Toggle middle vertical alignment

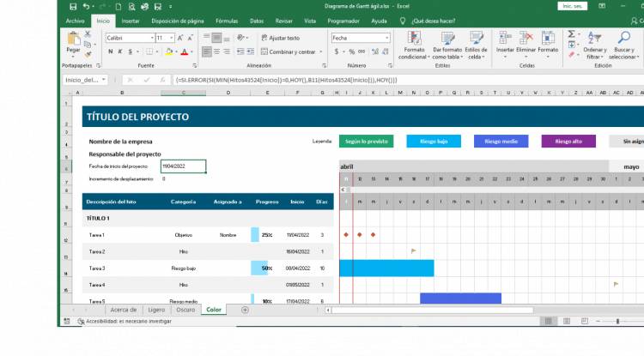tap(216, 38)
